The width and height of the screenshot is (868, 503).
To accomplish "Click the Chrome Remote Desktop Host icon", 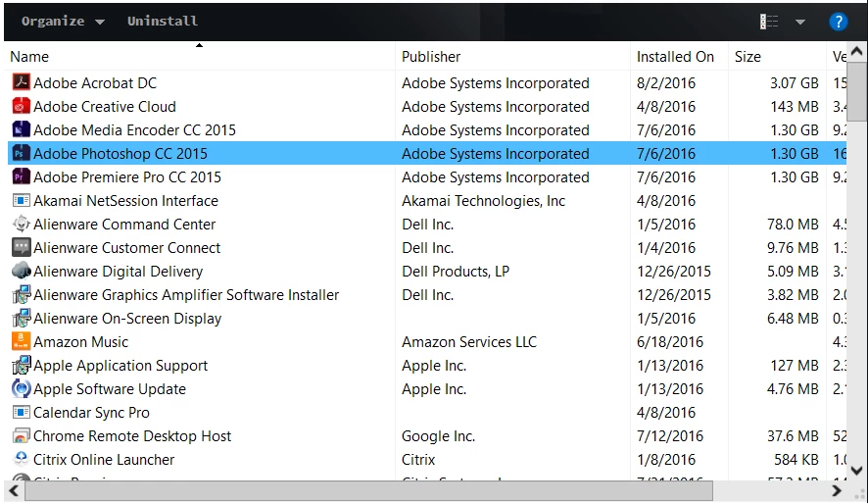I will pyautogui.click(x=21, y=435).
